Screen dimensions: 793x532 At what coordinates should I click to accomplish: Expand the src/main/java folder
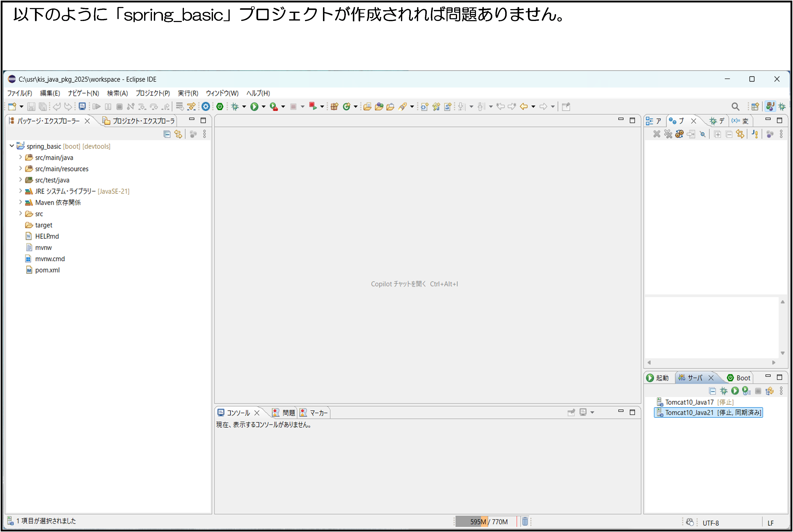point(20,157)
